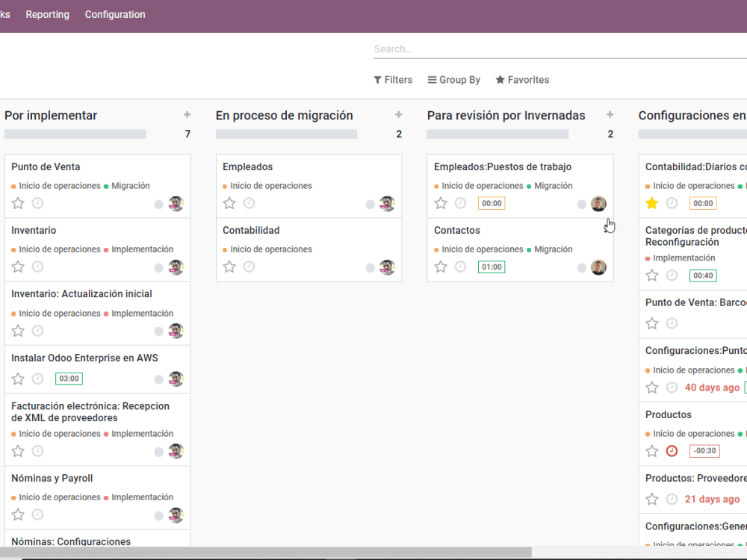
Task: Add task in Por implementar column
Action: pyautogui.click(x=187, y=115)
